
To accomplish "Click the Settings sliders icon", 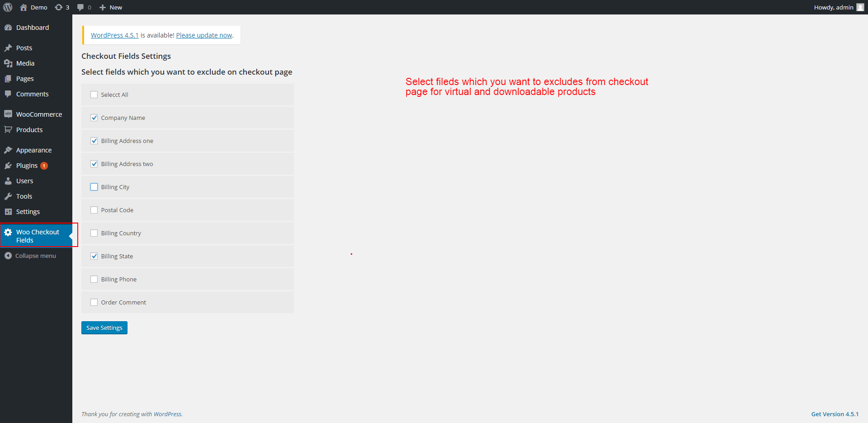I will click(x=8, y=212).
